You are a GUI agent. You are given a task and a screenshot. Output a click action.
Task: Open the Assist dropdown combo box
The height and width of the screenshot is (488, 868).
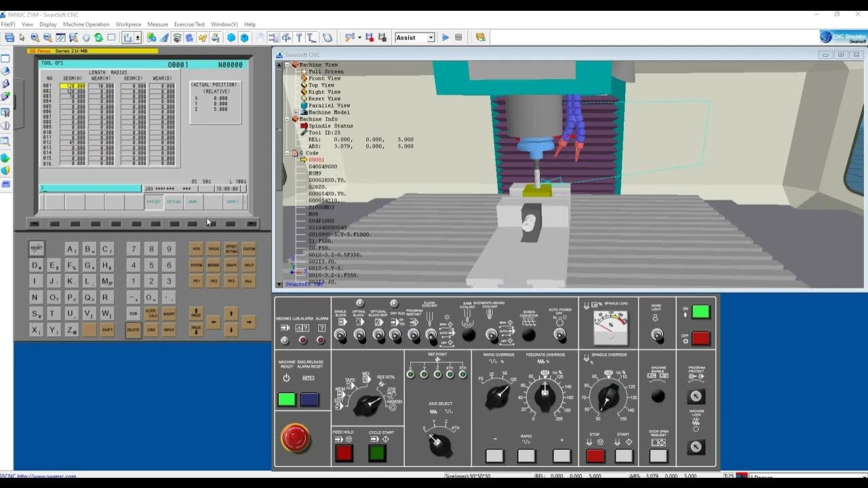431,38
